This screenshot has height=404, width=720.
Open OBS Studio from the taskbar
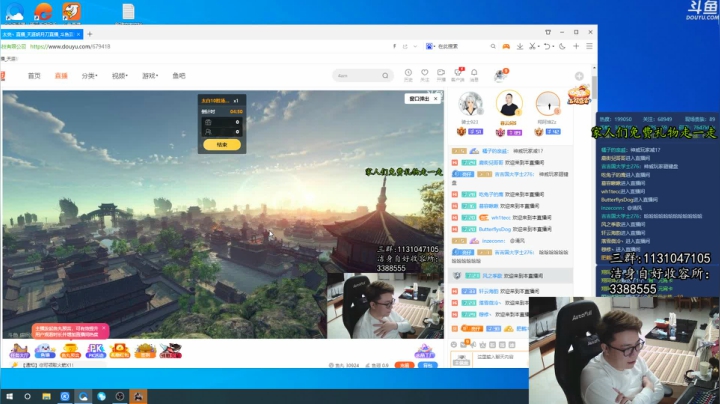(x=120, y=396)
